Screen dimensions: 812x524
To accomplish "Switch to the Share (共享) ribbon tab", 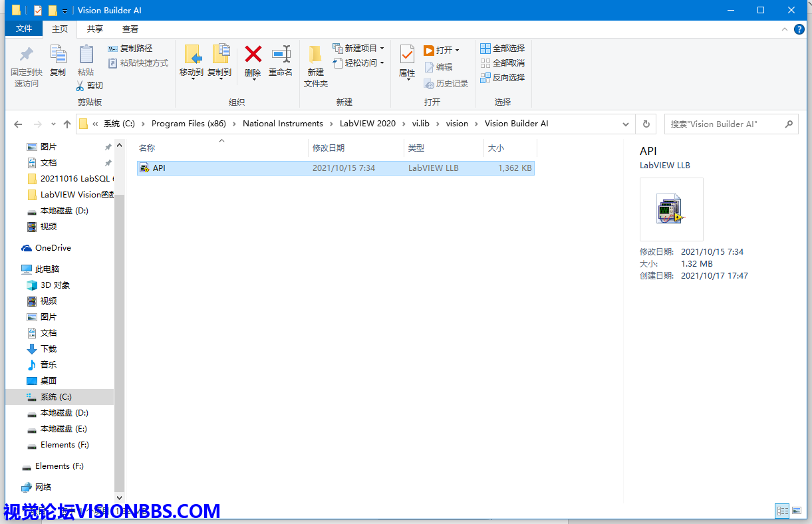I will (x=95, y=29).
